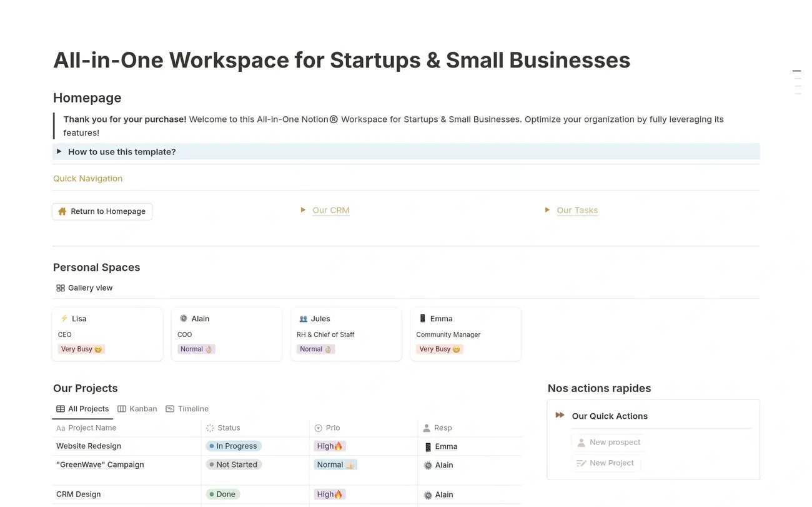The width and height of the screenshot is (812, 507).
Task: Select Emma's Very Busy status tag
Action: tap(439, 349)
